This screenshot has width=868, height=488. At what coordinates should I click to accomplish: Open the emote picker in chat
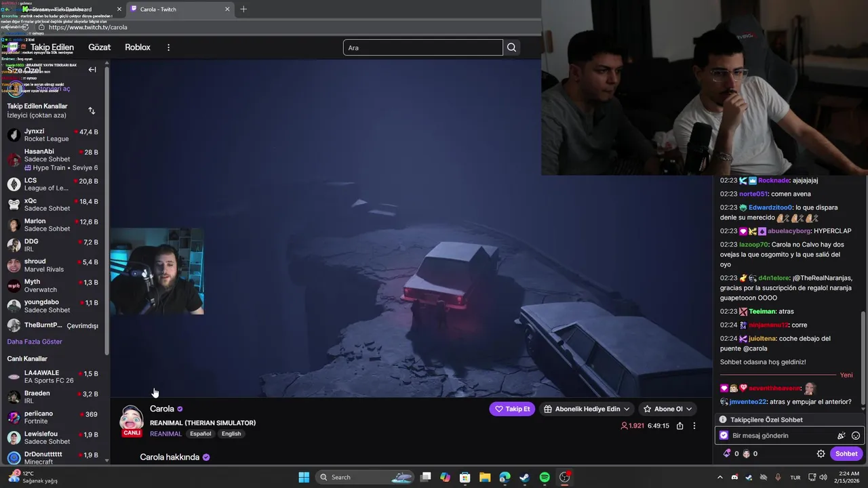[856, 436]
